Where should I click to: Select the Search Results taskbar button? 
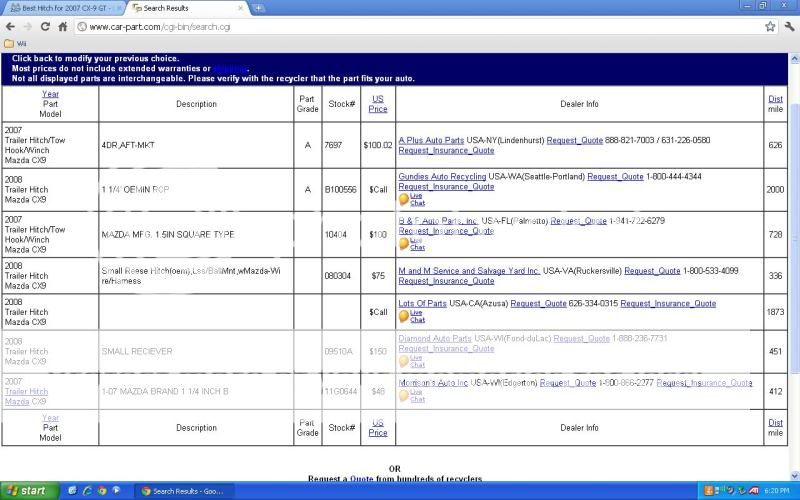tap(184, 491)
